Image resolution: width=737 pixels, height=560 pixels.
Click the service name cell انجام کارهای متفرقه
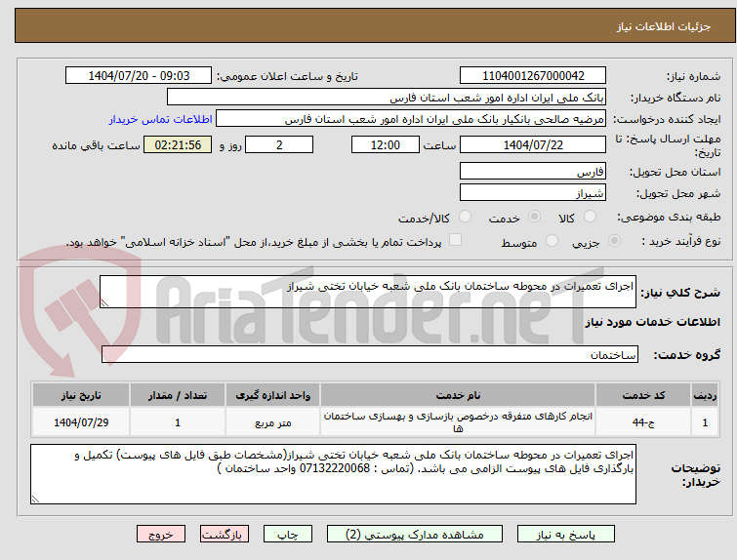point(458,422)
